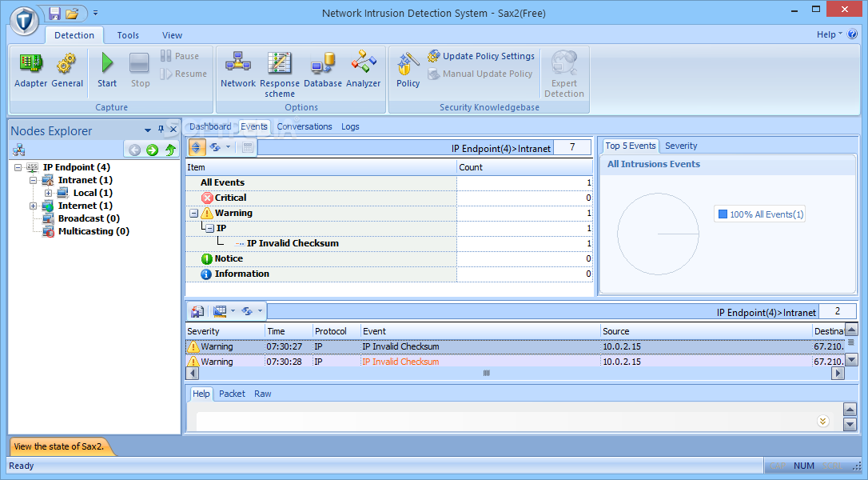Open Database options

323,70
